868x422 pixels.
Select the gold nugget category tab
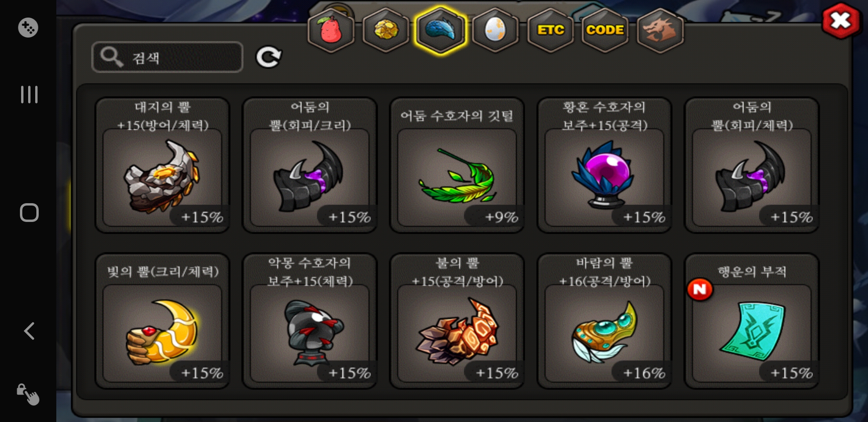click(386, 30)
